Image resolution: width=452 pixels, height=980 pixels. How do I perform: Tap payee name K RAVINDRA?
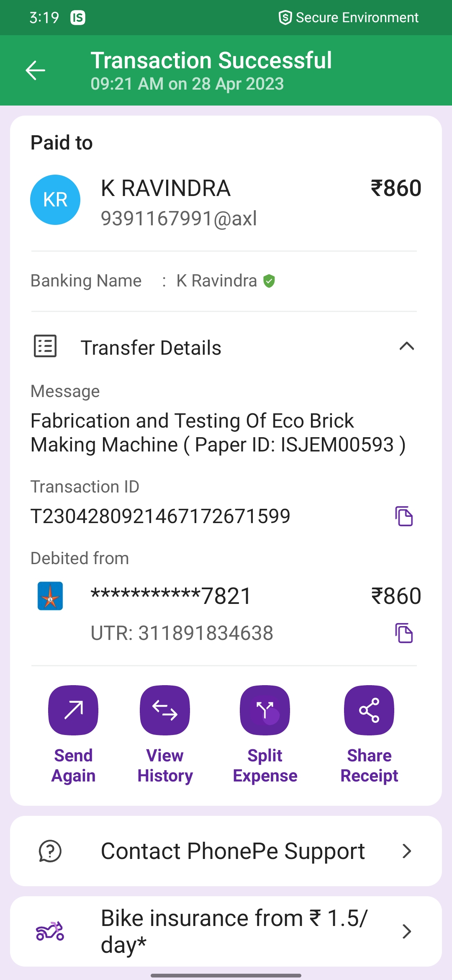166,188
